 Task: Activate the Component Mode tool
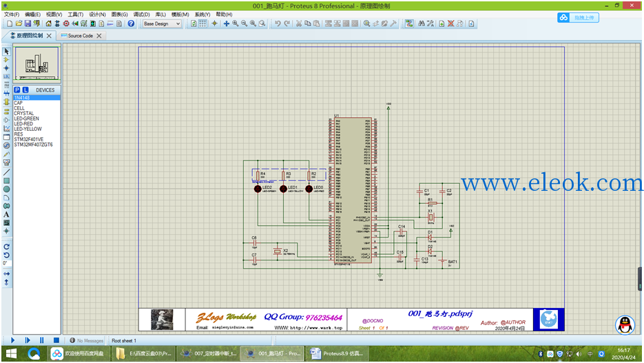point(7,60)
